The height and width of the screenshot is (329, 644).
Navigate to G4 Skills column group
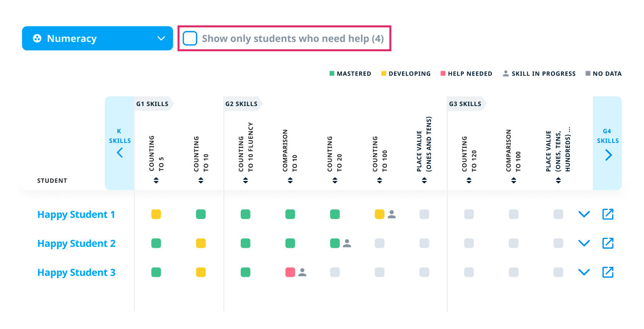608,155
